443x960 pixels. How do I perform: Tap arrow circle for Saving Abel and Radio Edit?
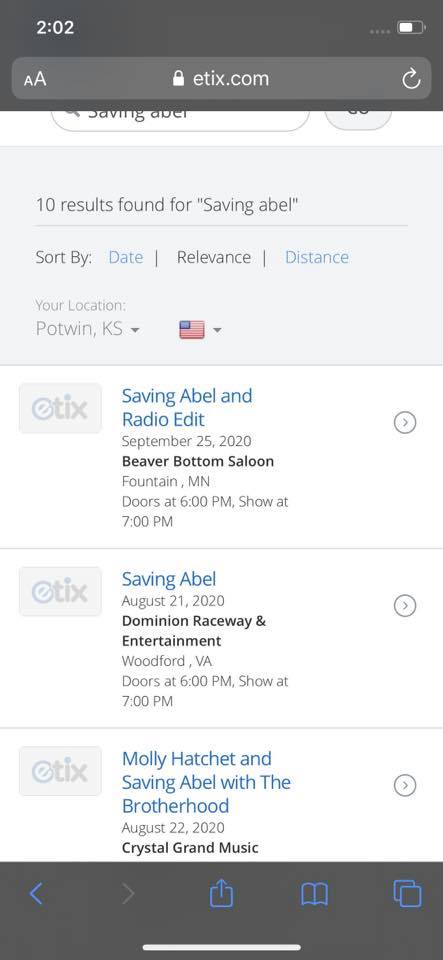point(405,422)
